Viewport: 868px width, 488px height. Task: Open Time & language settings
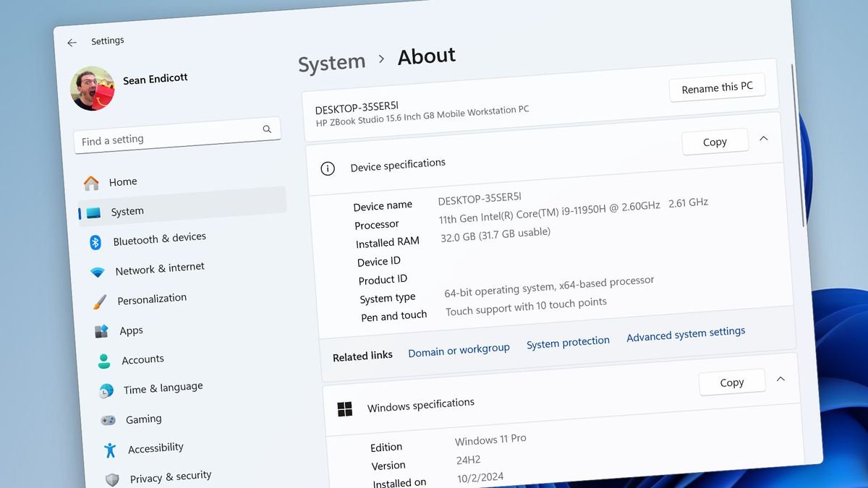coord(163,388)
